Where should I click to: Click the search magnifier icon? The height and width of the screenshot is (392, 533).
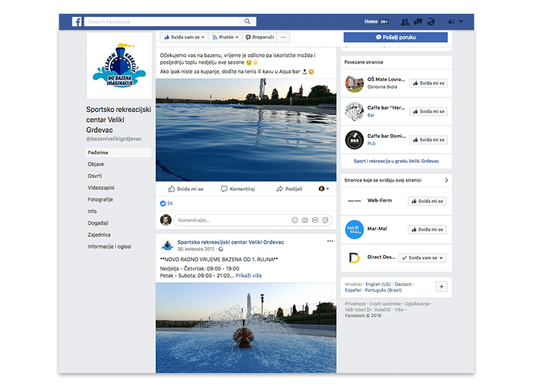247,22
